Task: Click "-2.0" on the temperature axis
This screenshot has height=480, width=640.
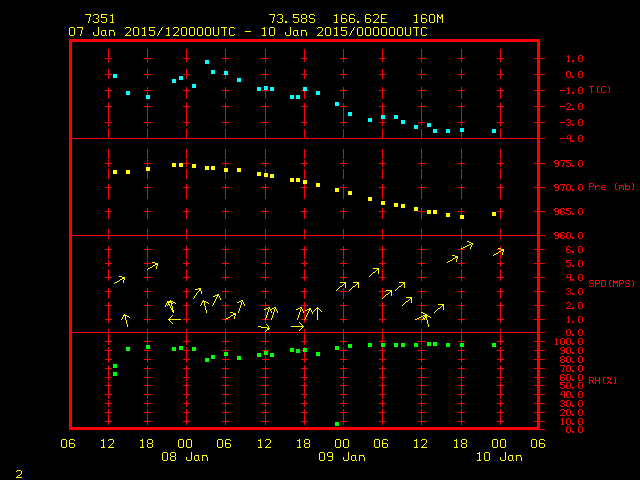Action: tap(571, 107)
